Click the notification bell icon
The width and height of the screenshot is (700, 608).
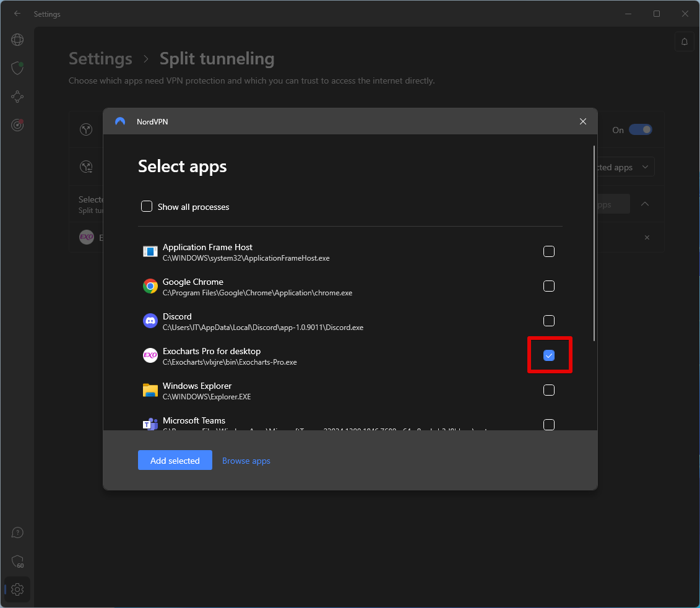(685, 42)
